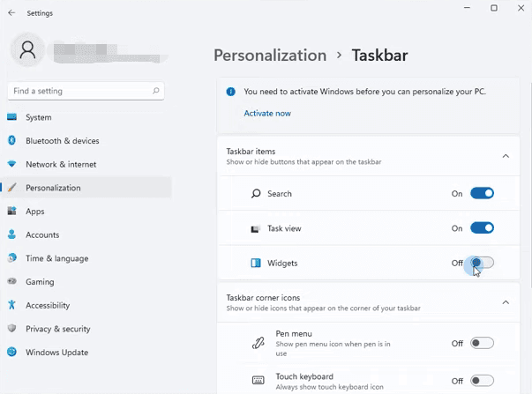The width and height of the screenshot is (532, 394).
Task: Maximize the Settings window
Action: [494, 7]
